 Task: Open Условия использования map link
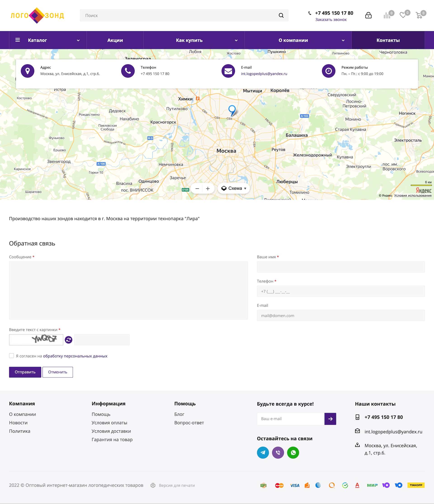[413, 196]
